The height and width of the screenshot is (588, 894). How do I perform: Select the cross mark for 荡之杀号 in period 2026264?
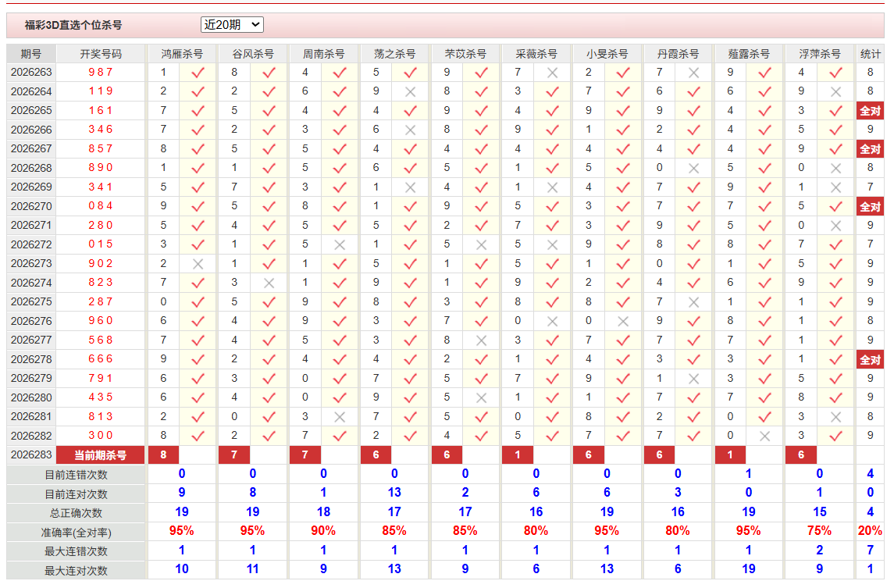click(410, 92)
